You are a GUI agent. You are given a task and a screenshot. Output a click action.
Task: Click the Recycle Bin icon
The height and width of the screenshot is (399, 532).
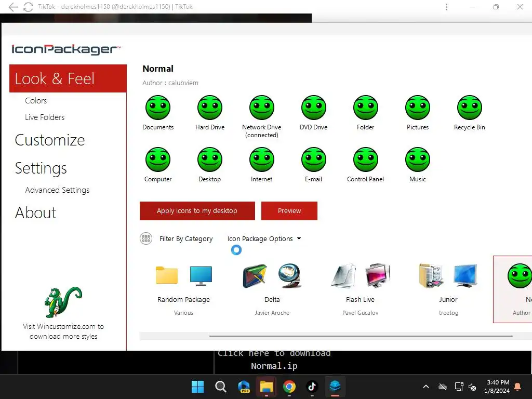click(x=470, y=108)
